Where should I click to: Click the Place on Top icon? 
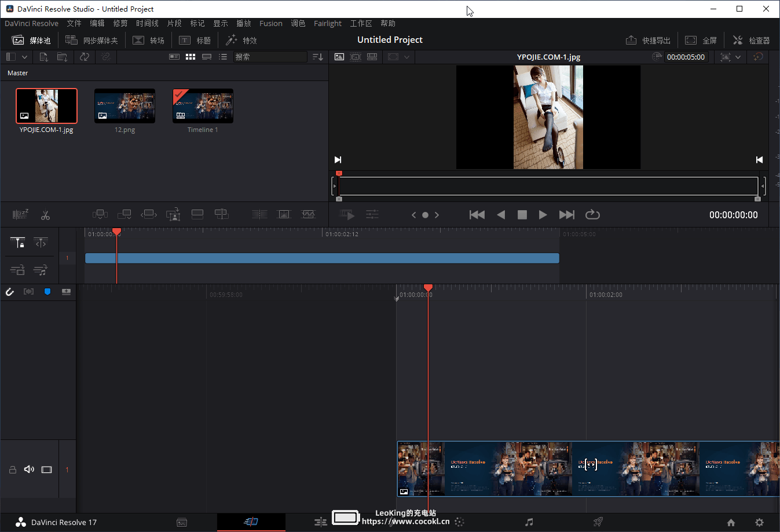pos(197,215)
